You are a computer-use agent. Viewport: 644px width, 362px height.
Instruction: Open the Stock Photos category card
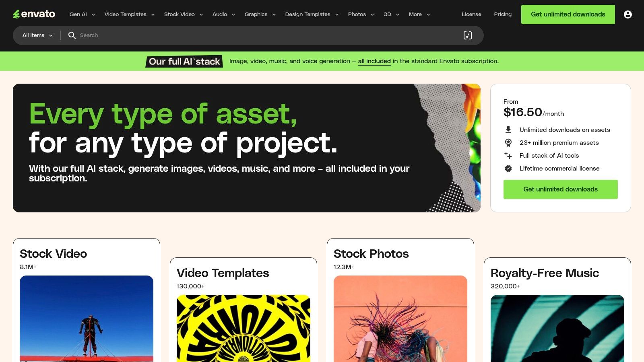pyautogui.click(x=400, y=300)
